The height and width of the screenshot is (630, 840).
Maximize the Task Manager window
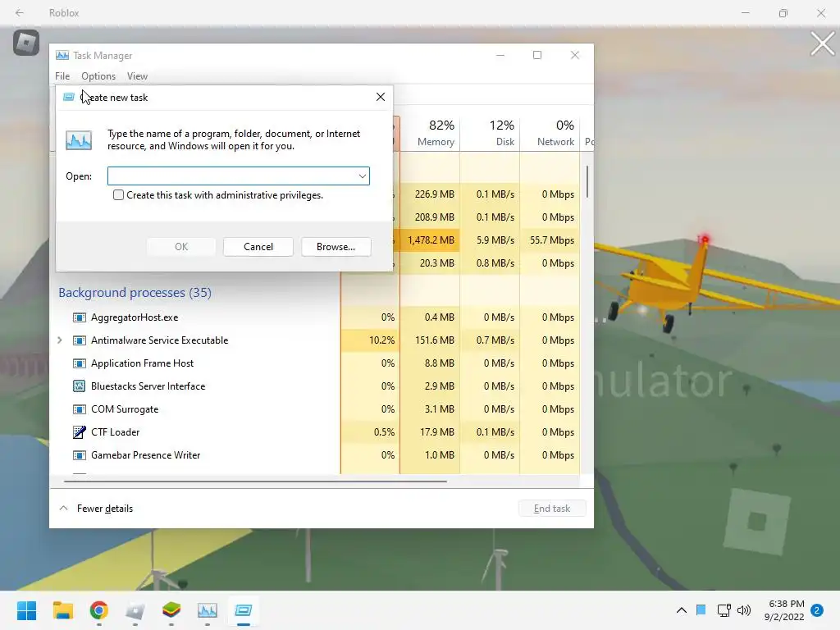point(537,55)
